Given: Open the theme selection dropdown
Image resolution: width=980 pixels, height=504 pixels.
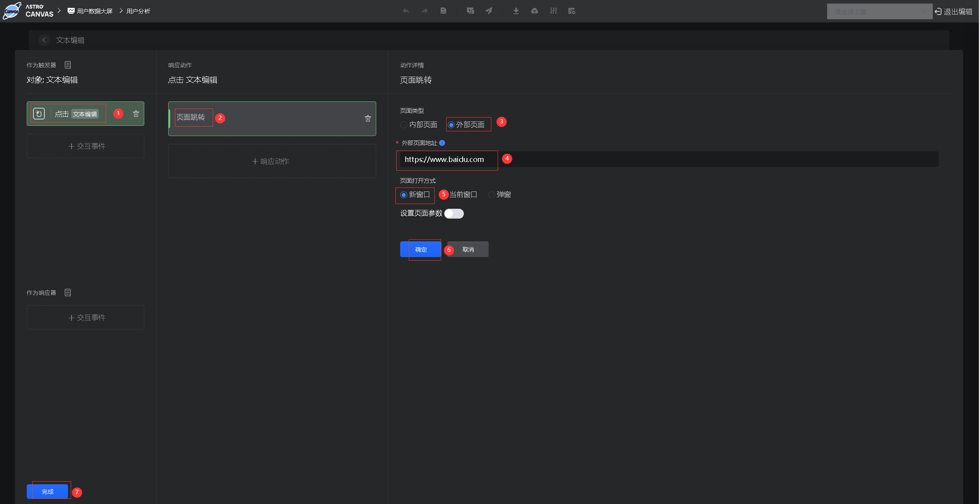Looking at the screenshot, I should pos(879,12).
